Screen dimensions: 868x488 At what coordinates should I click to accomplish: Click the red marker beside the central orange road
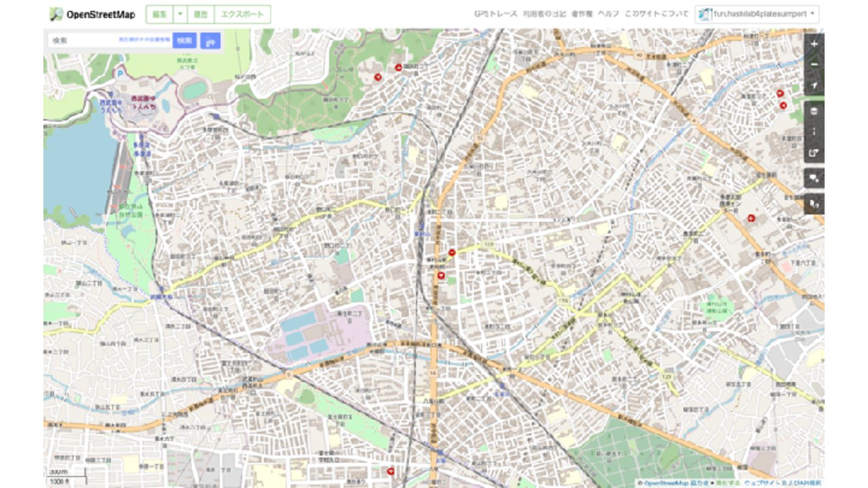[x=441, y=275]
